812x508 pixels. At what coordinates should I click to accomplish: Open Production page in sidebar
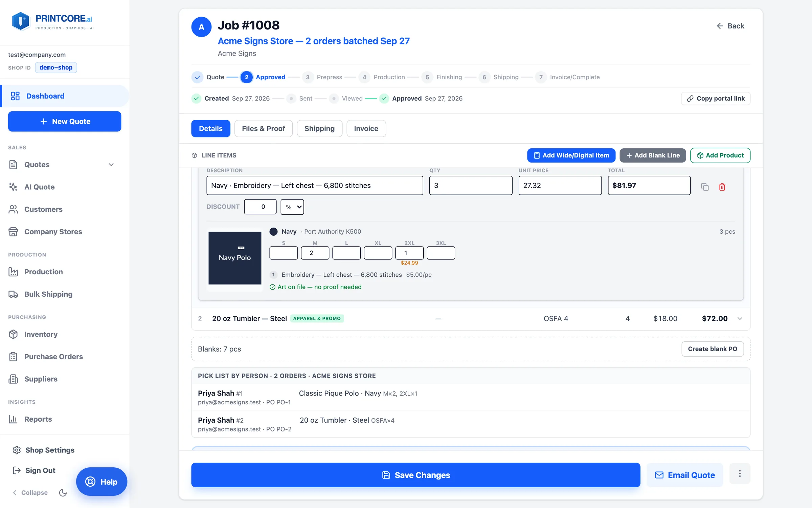click(43, 272)
